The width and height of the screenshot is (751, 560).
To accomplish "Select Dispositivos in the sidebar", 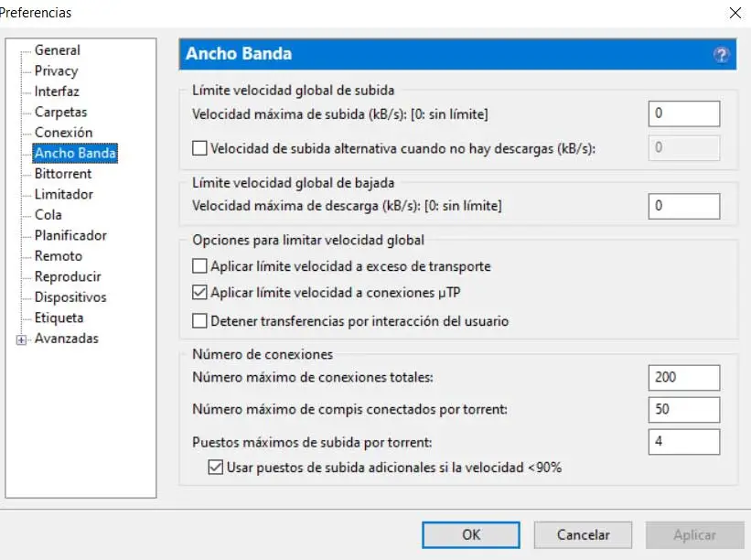I will pos(70,297).
